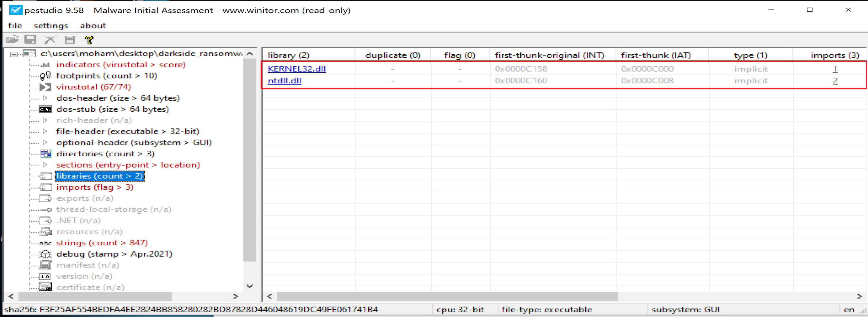Open the settings menu
Screen dimensions: 868x317
click(x=51, y=26)
